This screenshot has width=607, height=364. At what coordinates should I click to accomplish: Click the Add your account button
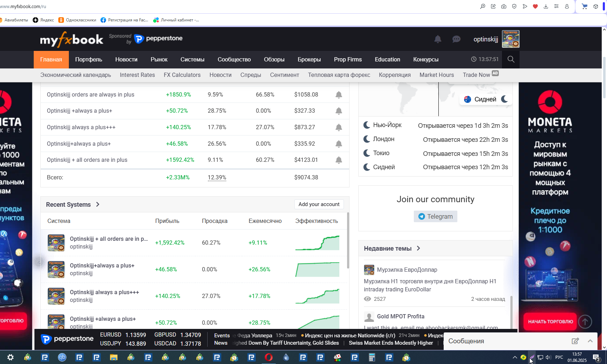pos(319,204)
